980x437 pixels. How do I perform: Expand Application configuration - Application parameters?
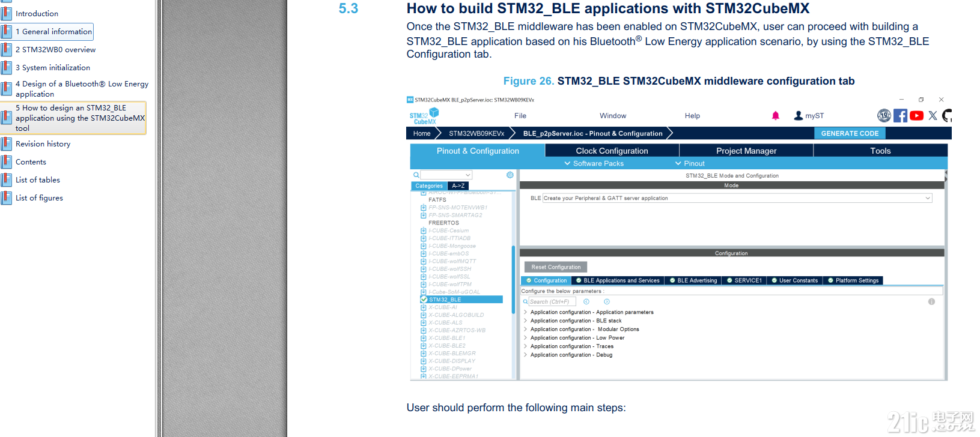pyautogui.click(x=525, y=312)
